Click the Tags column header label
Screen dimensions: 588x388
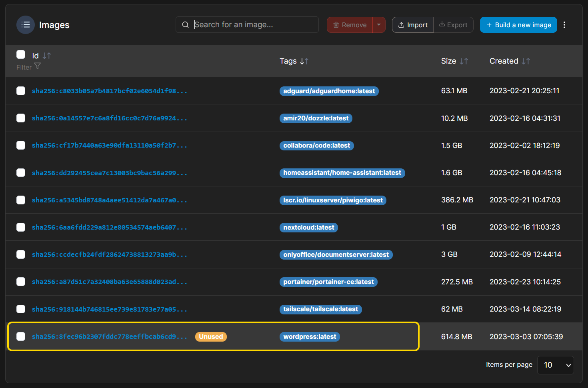[288, 61]
